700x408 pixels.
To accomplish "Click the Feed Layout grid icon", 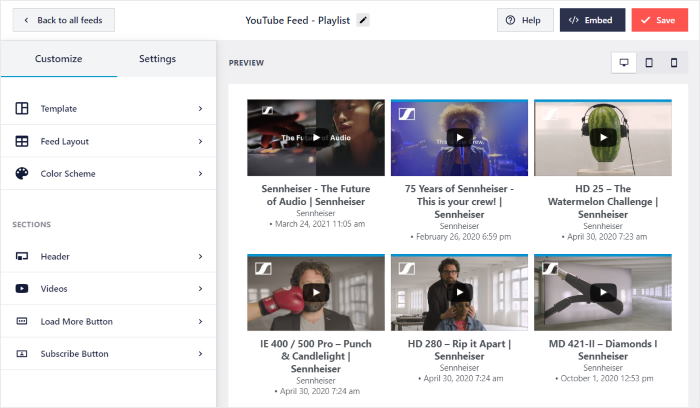I will (x=22, y=142).
